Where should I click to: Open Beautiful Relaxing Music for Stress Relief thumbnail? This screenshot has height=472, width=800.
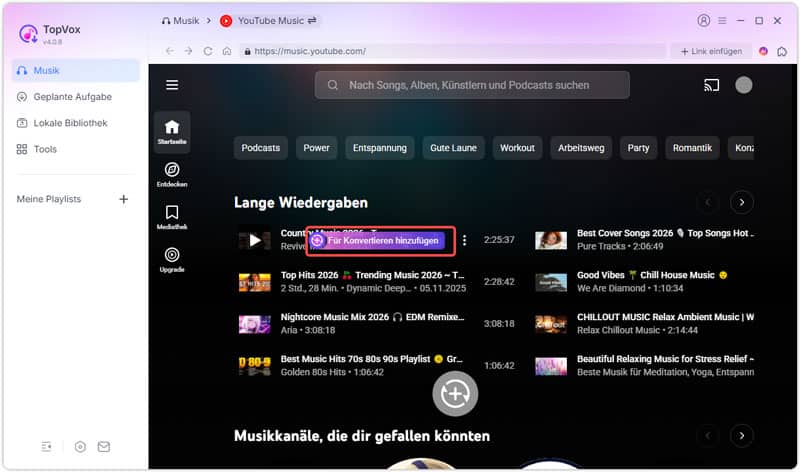pyautogui.click(x=551, y=365)
